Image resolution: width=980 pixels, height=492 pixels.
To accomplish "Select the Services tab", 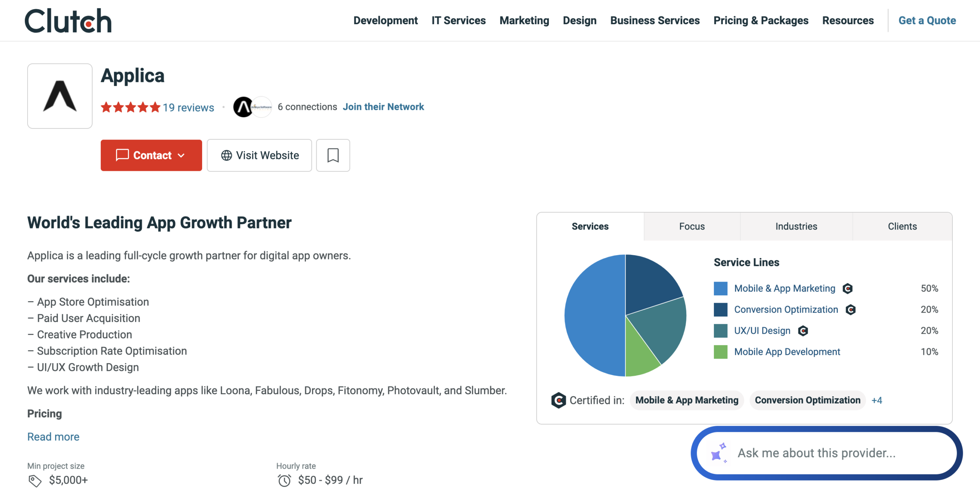I will 590,226.
